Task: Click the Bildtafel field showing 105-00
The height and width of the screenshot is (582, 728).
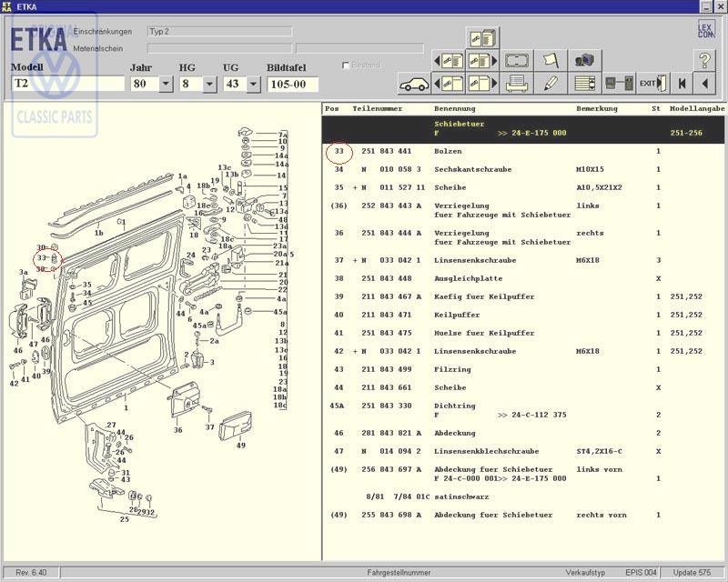Action: pos(292,84)
